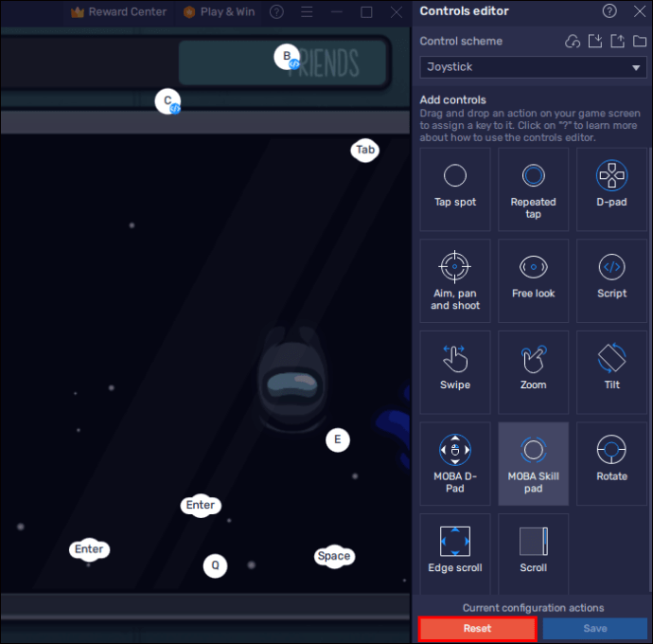The height and width of the screenshot is (644, 653).
Task: Click the Add controls heading
Action: (x=452, y=100)
